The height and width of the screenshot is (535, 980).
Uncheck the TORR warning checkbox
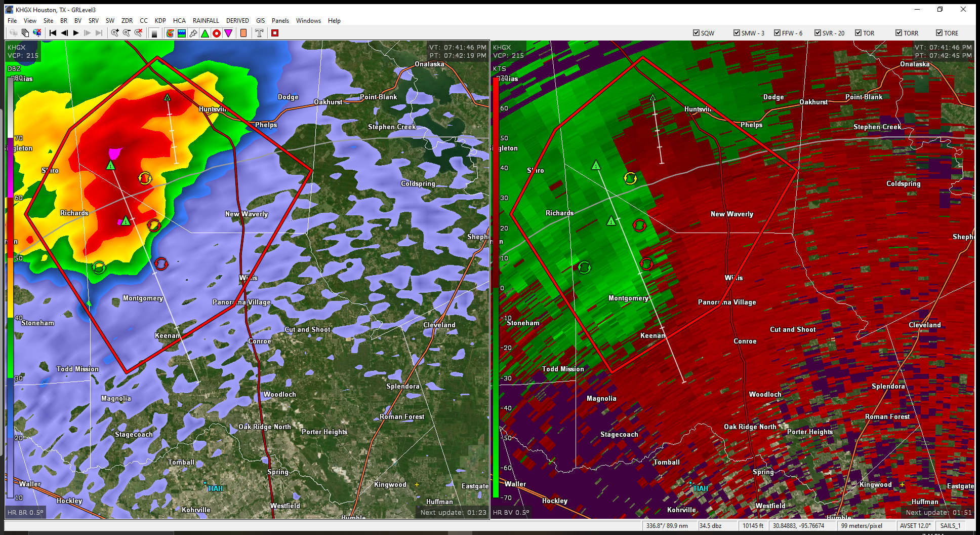click(x=899, y=33)
